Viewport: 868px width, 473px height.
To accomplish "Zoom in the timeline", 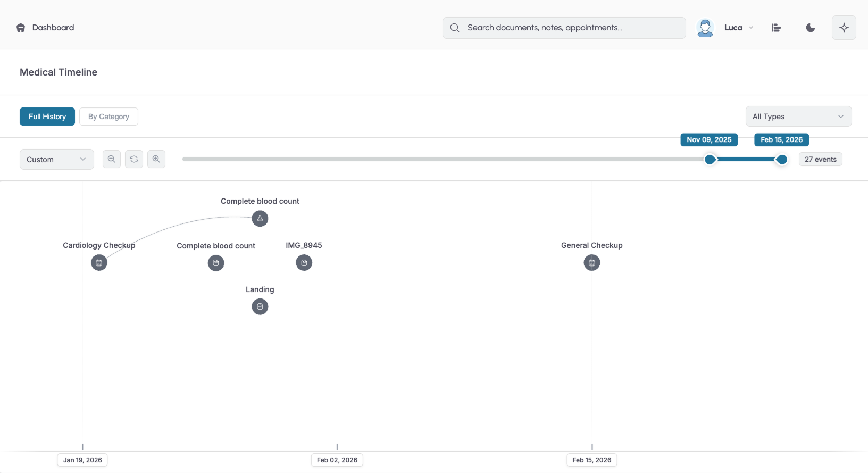I will pyautogui.click(x=156, y=159).
